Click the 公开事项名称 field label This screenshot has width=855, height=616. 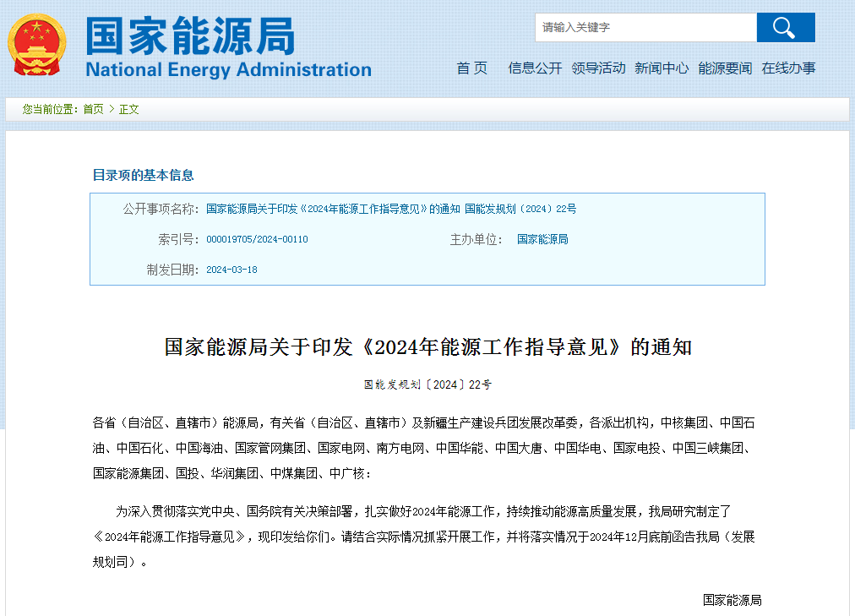click(x=161, y=209)
